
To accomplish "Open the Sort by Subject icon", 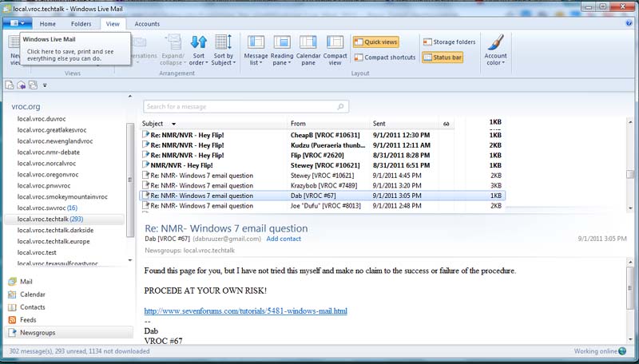I will (x=224, y=42).
